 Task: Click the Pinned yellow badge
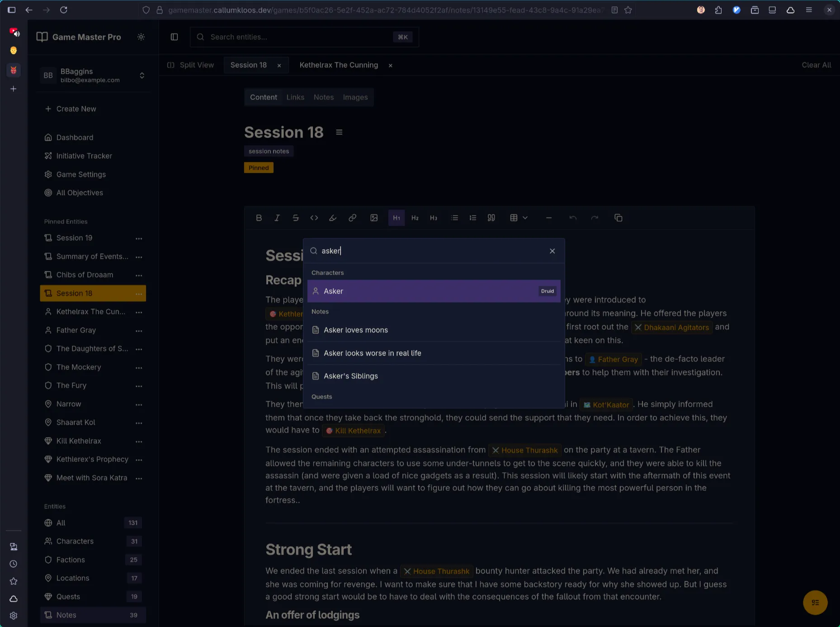pyautogui.click(x=259, y=168)
